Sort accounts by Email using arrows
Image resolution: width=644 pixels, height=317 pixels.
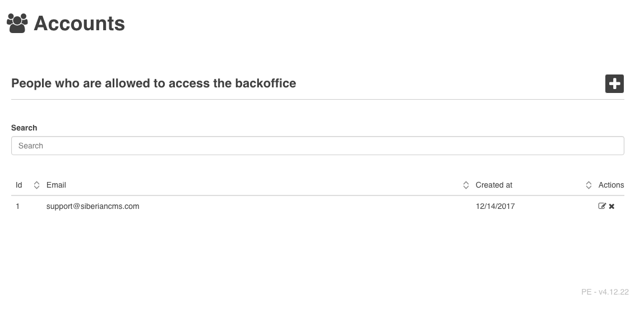coord(466,185)
